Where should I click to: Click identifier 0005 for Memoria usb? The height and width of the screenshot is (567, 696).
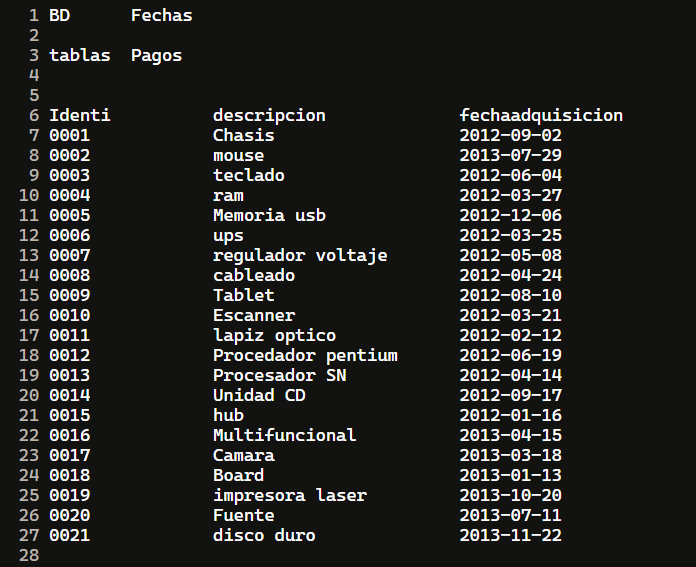tap(70, 215)
